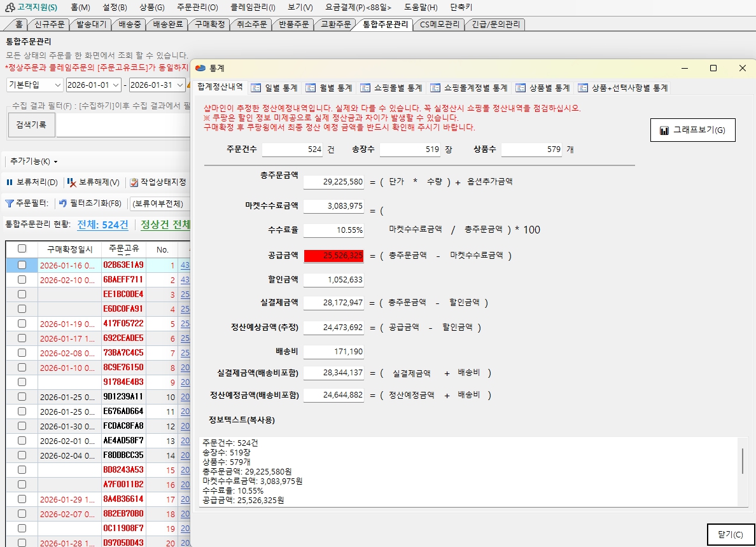Click the red highlighted 공급금액 field
The width and height of the screenshot is (756, 547).
coord(333,255)
